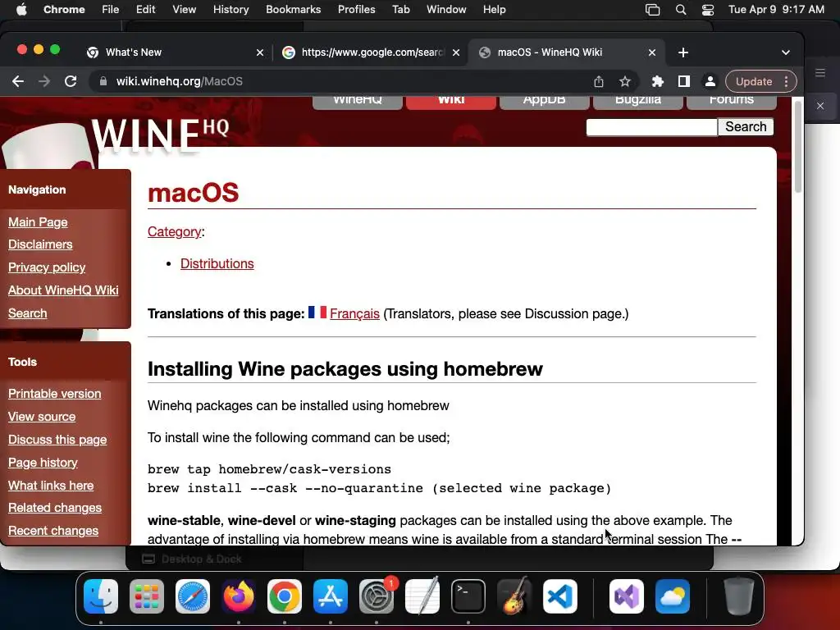Open Launchpad from the Dock
This screenshot has height=630, width=840.
coord(147,596)
